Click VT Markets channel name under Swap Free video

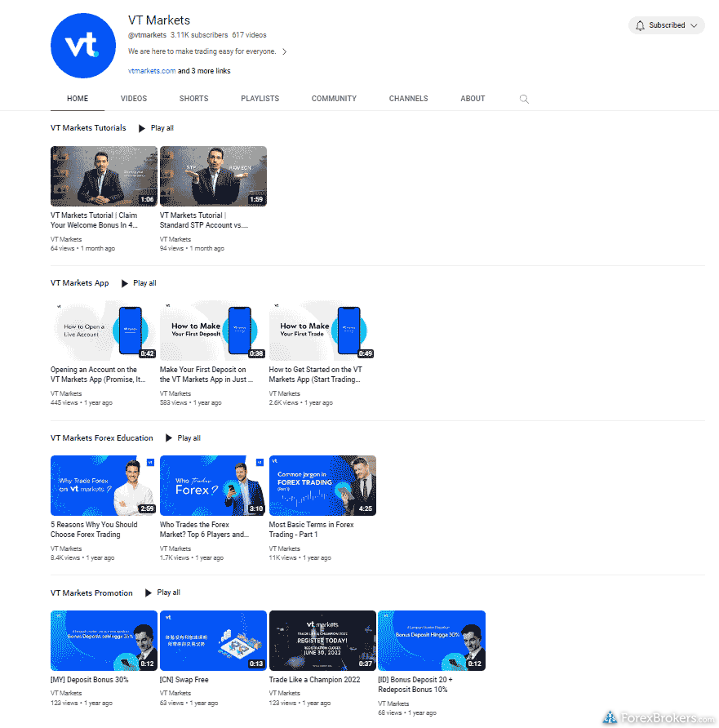tap(175, 693)
